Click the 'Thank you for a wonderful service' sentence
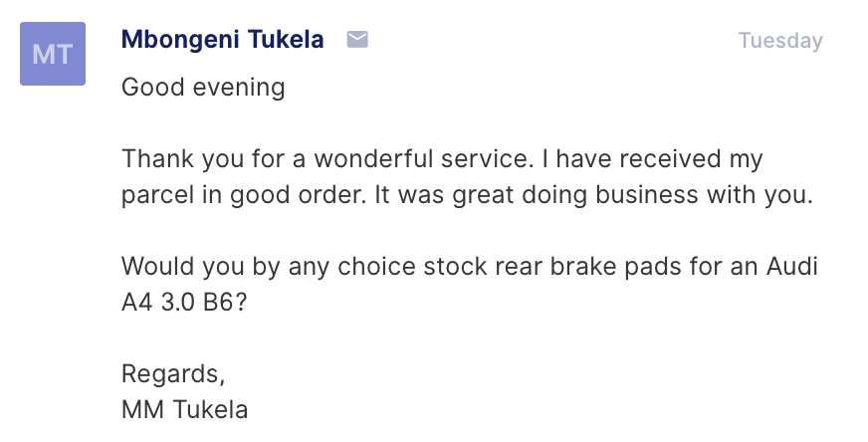The image size is (868, 442). click(x=327, y=159)
